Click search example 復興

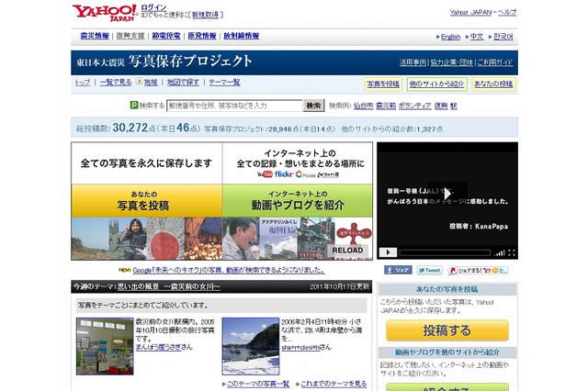441,106
